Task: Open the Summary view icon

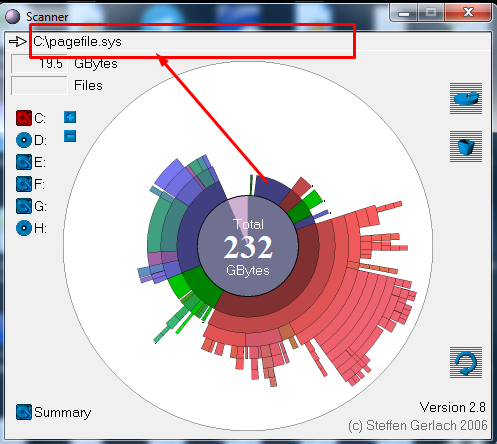Action: (x=24, y=412)
